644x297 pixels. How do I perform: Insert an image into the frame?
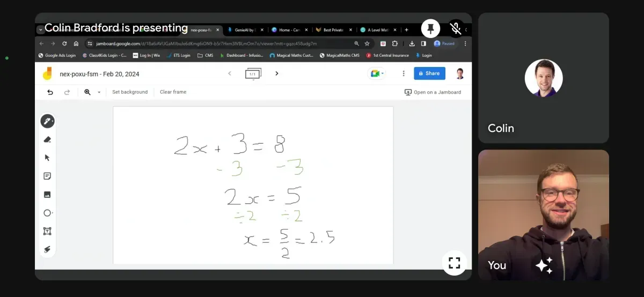(x=47, y=195)
